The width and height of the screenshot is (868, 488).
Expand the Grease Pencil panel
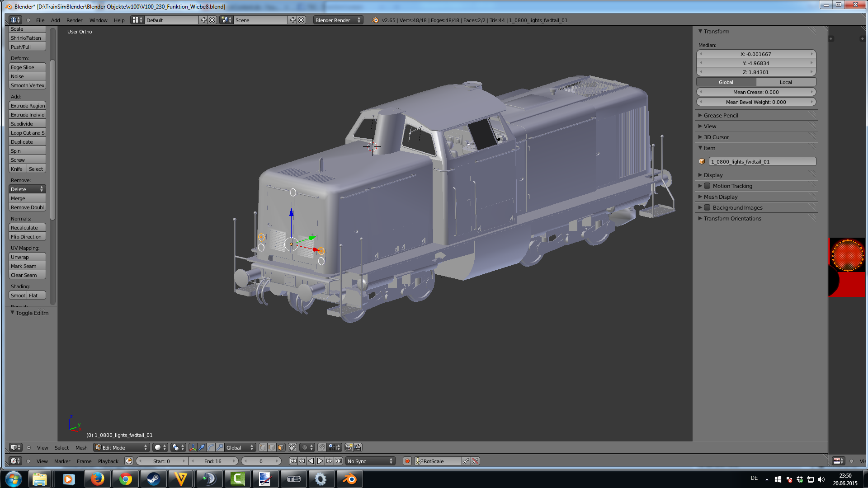(x=721, y=115)
